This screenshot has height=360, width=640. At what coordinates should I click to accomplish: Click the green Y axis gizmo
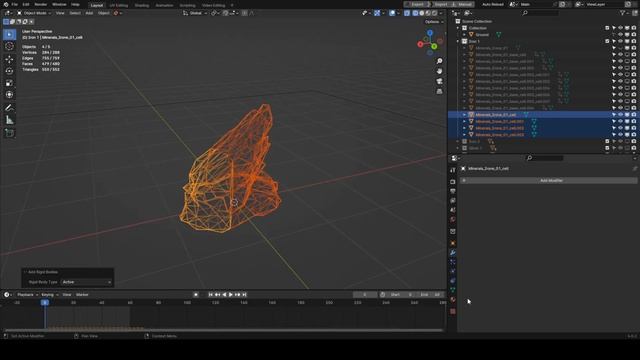pyautogui.click(x=434, y=47)
